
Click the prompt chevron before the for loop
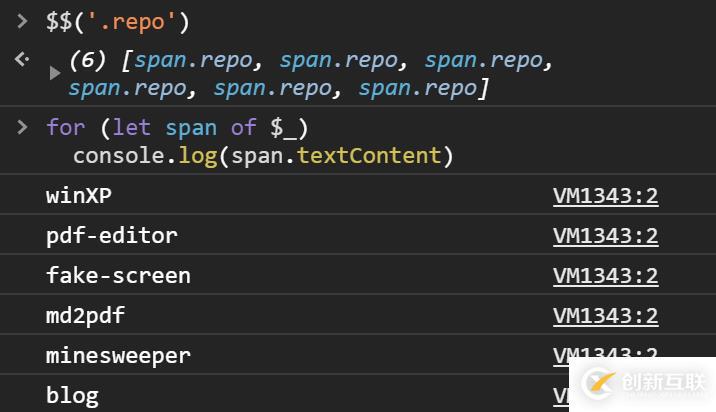coord(22,127)
